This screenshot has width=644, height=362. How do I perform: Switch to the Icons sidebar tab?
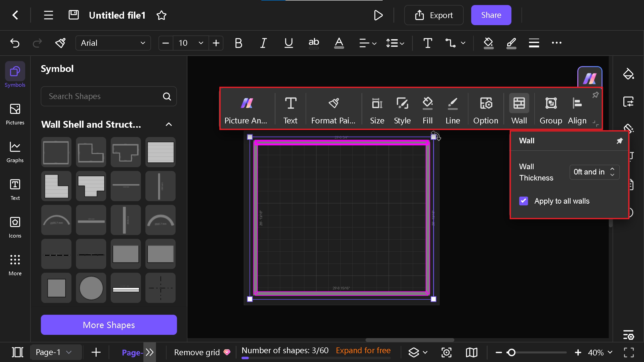pos(15,227)
